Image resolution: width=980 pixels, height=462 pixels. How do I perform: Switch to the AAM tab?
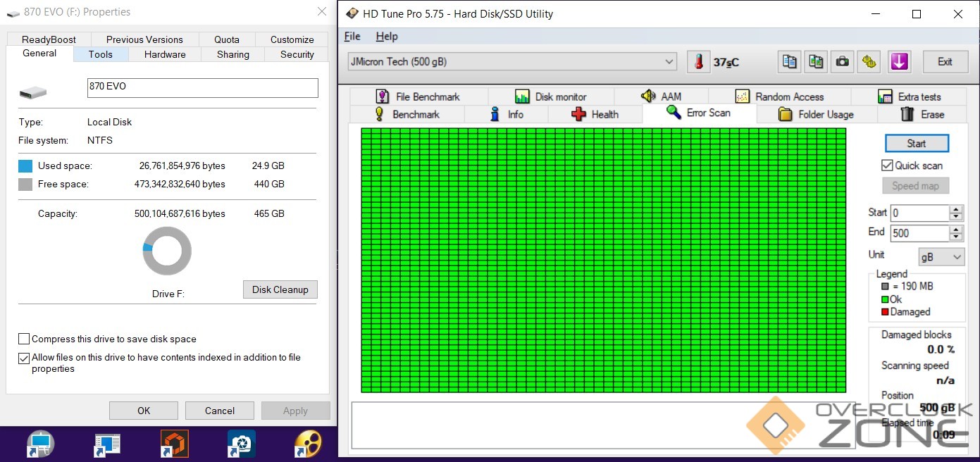(x=661, y=96)
